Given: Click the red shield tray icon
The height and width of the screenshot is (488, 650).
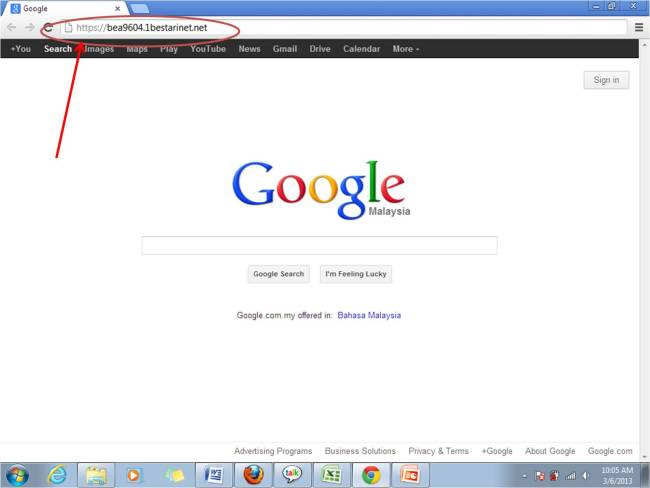Looking at the screenshot, I should pos(554,476).
